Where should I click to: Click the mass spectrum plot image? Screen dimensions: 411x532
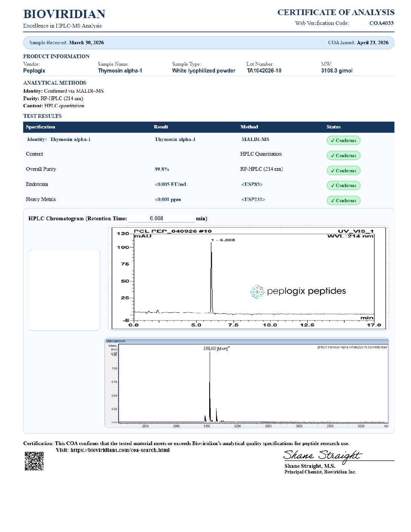pyautogui.click(x=246, y=383)
